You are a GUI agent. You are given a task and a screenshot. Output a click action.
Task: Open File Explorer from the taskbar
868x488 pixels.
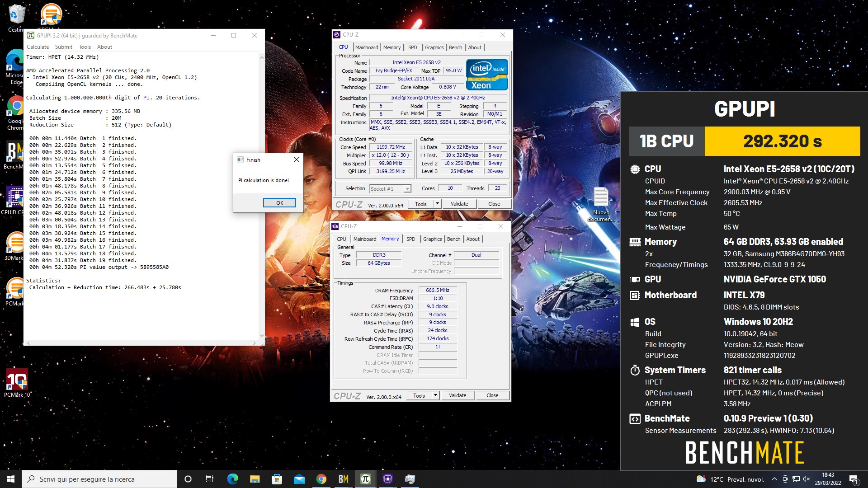[255, 479]
